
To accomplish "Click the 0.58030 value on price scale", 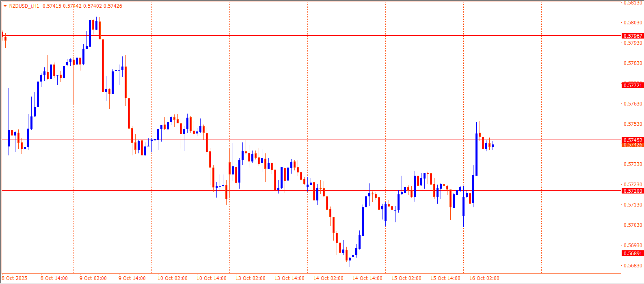I will pos(633,23).
